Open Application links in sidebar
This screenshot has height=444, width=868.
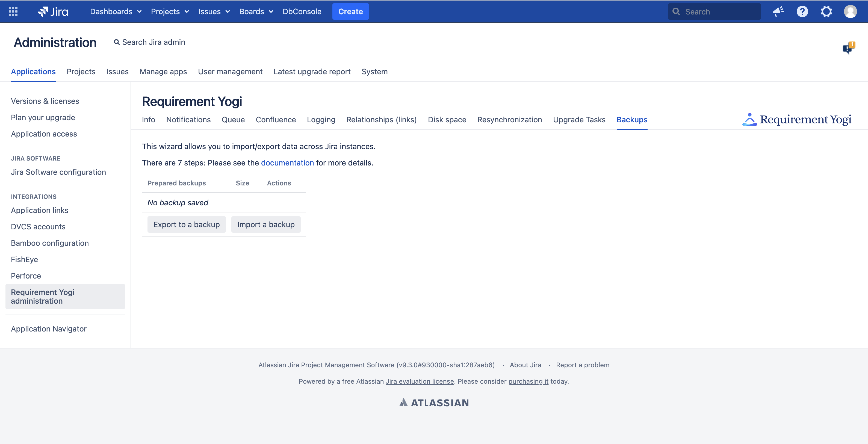pyautogui.click(x=39, y=210)
